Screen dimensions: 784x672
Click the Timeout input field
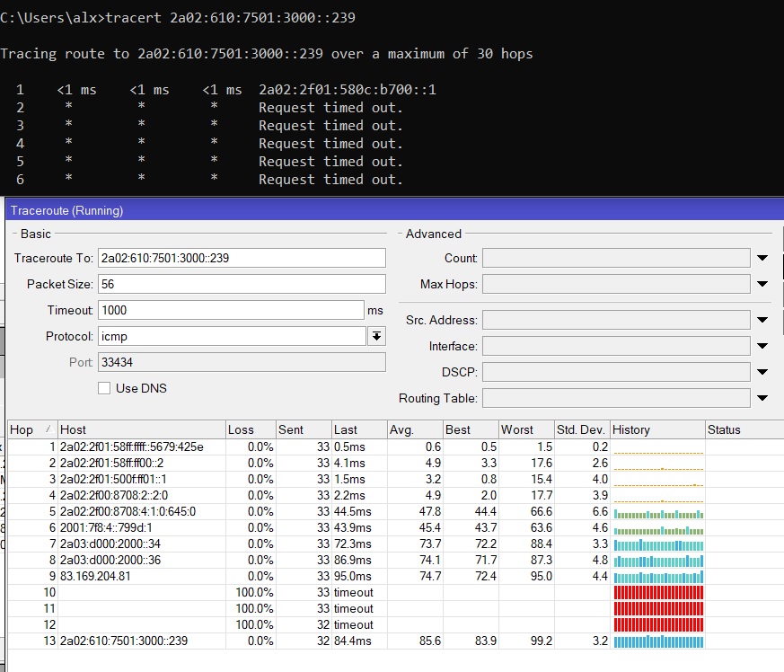[231, 310]
